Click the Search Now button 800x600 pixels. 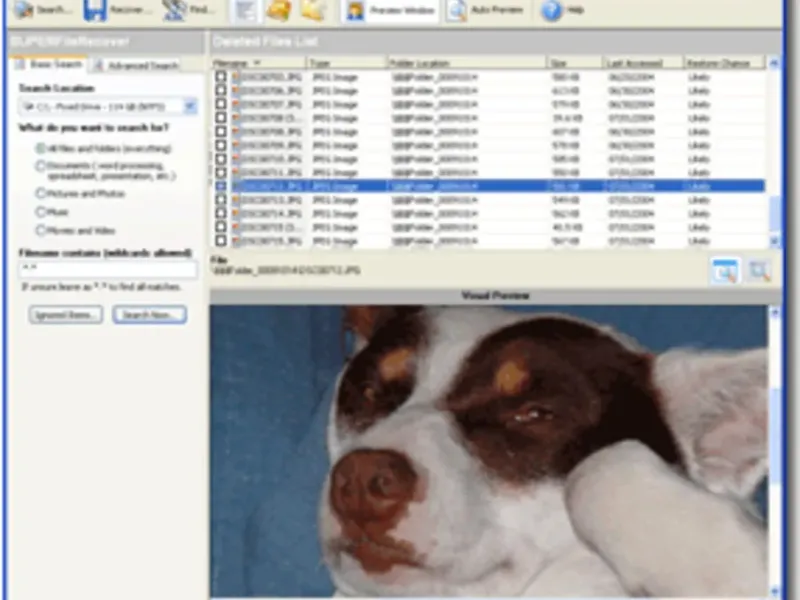[149, 315]
